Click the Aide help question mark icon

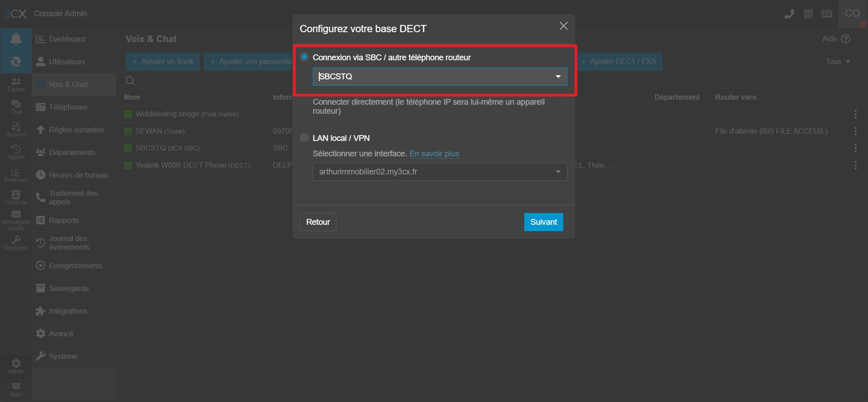(846, 39)
